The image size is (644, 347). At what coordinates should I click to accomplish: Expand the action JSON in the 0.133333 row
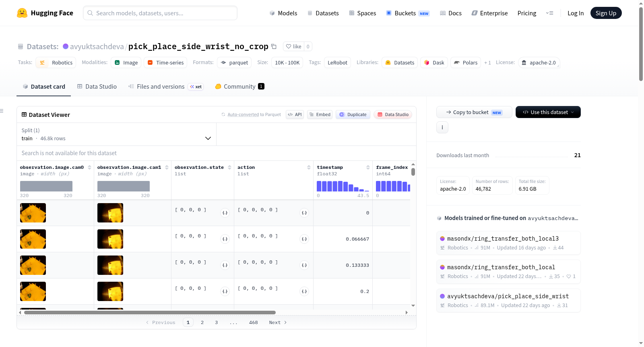click(x=304, y=265)
